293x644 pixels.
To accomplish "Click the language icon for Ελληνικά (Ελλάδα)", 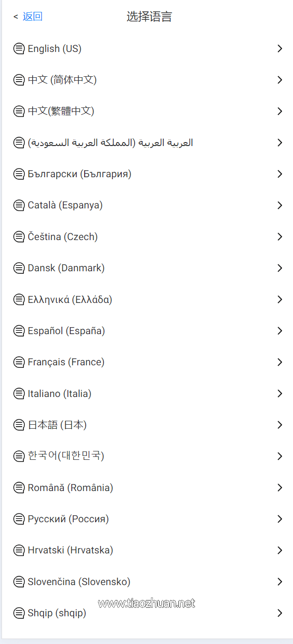I will [19, 299].
